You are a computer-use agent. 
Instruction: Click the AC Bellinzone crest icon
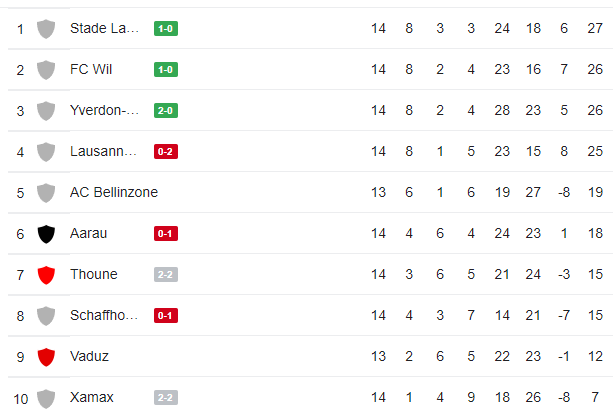pos(45,192)
